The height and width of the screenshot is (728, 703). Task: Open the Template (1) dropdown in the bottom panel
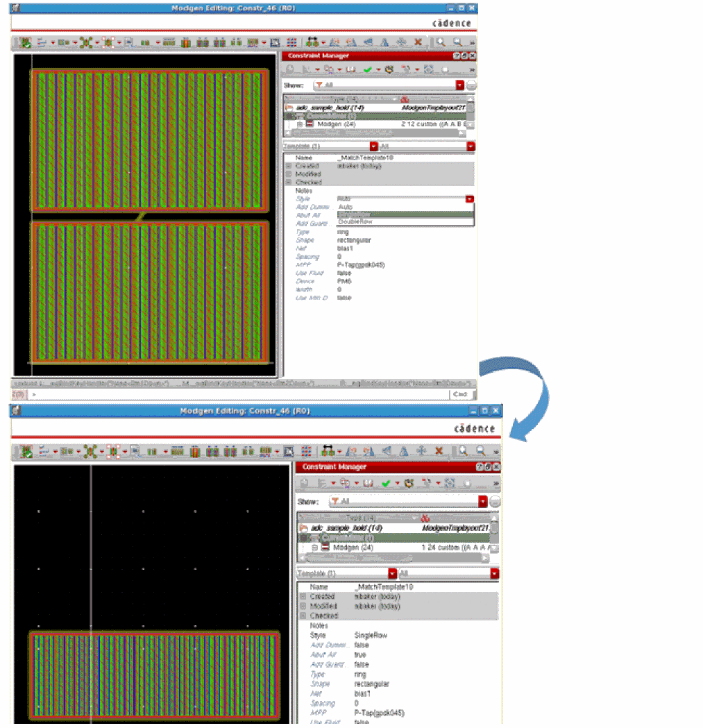click(392, 574)
